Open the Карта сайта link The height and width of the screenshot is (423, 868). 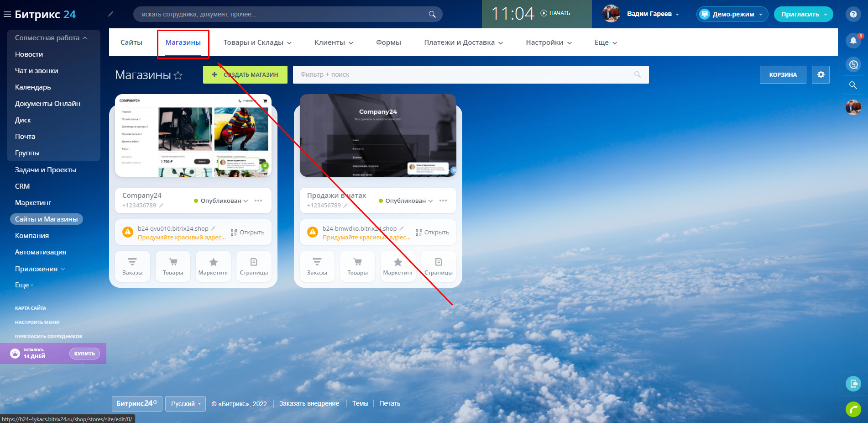[x=31, y=308]
